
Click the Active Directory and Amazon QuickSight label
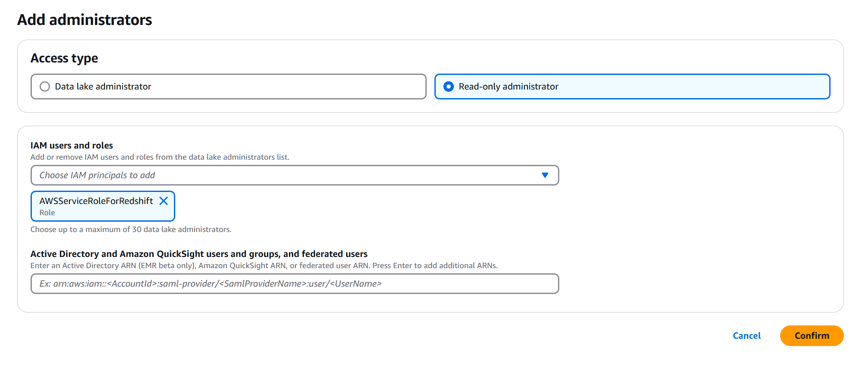(199, 254)
